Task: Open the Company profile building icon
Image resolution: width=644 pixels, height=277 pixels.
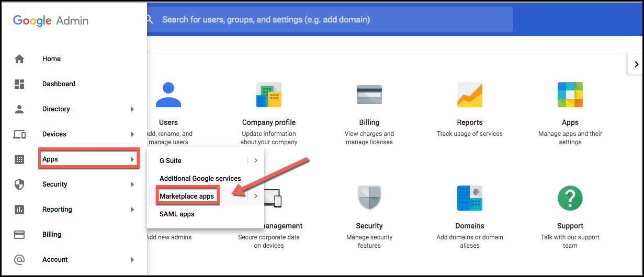Action: pyautogui.click(x=269, y=95)
